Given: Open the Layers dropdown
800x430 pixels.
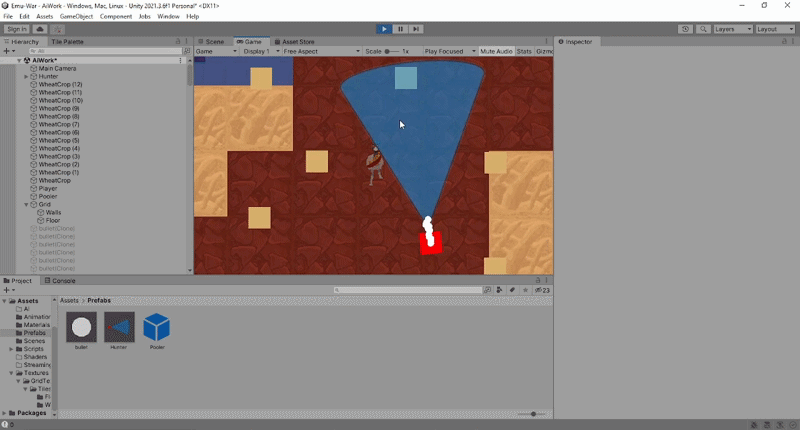Looking at the screenshot, I should coord(730,29).
